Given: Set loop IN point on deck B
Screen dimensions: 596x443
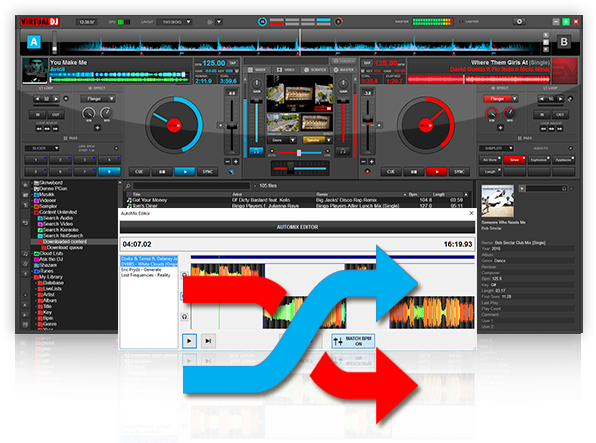Looking at the screenshot, I should [x=542, y=114].
